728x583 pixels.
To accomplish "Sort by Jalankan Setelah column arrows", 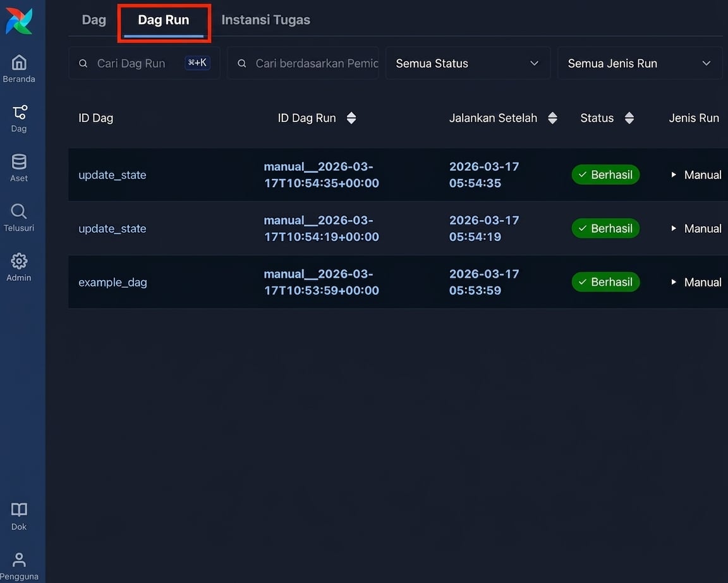I will pos(552,118).
